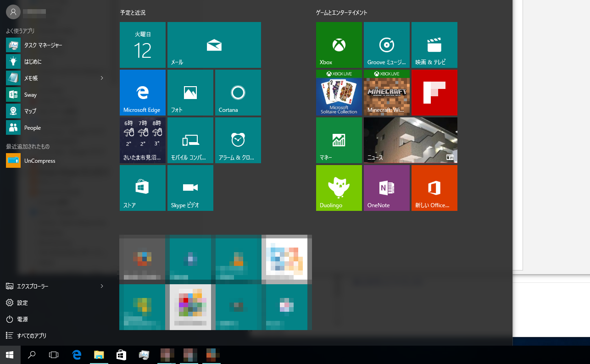Open the Photos (フォト) tile
This screenshot has height=364, width=590.
(190, 93)
